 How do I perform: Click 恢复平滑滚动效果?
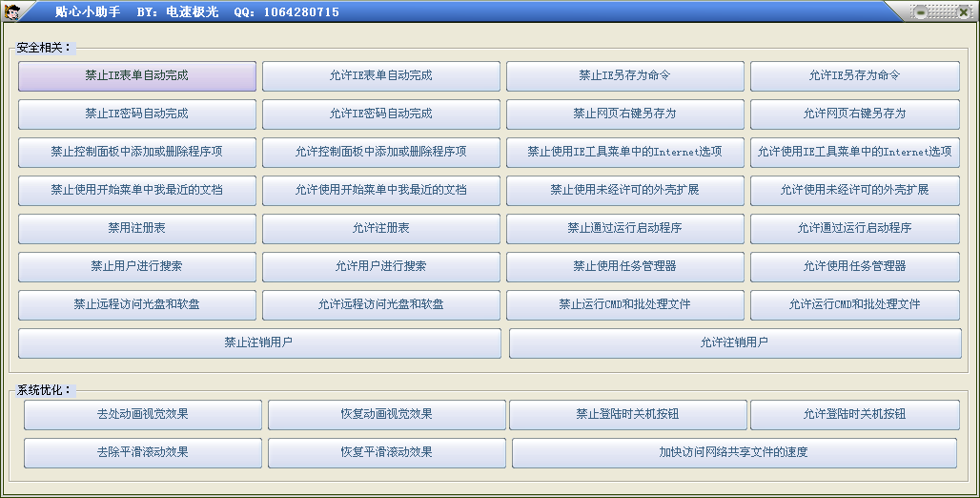coord(387,453)
